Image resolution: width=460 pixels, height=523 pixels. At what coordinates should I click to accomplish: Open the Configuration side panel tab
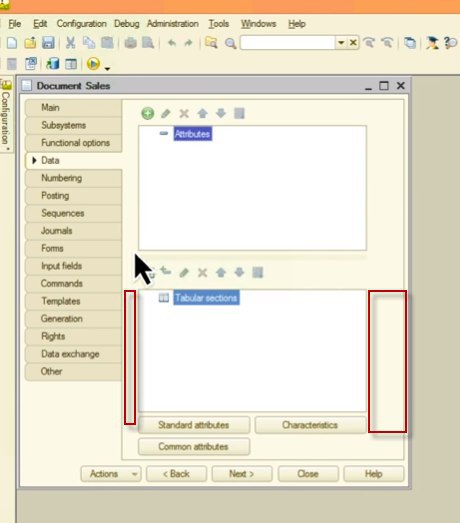tap(6, 115)
